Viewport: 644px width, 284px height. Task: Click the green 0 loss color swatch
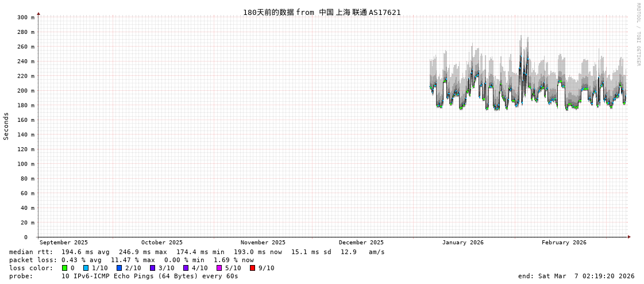click(x=65, y=268)
